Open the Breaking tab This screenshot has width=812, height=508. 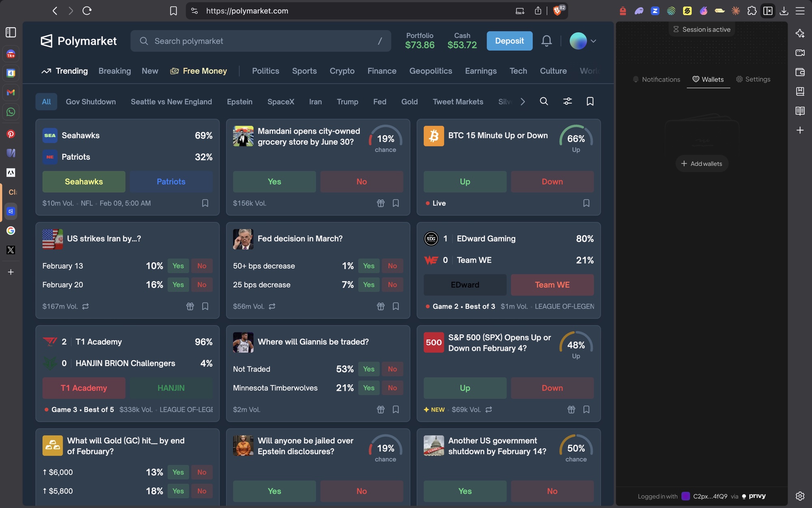114,71
